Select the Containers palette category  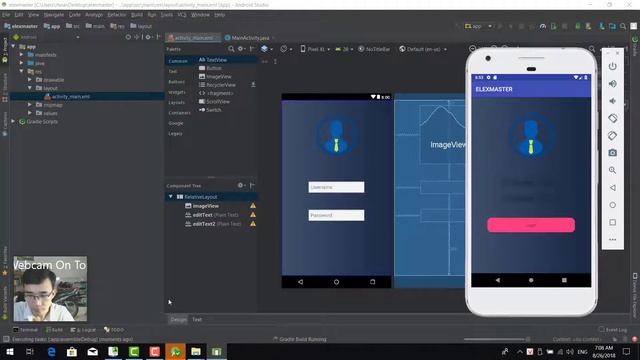pos(179,113)
